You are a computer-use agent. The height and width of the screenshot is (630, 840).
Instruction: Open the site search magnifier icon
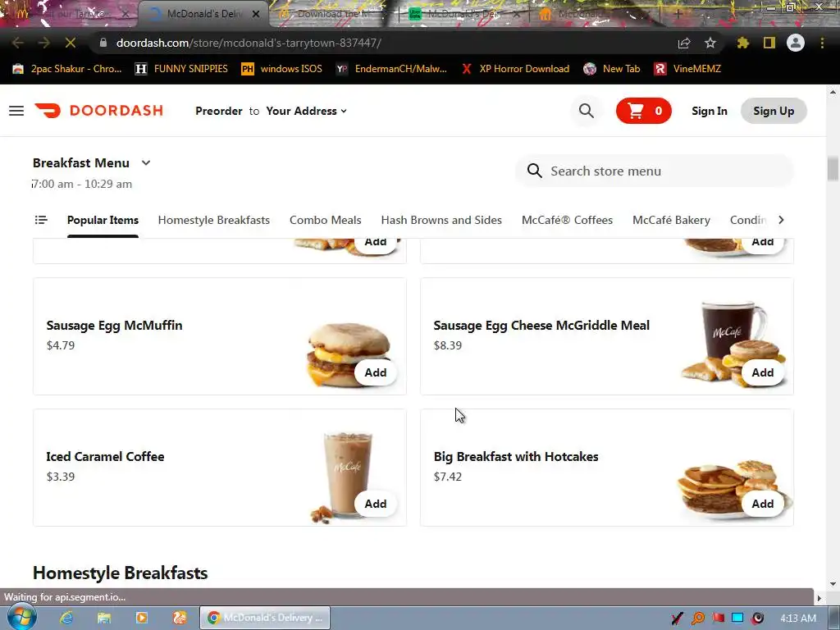click(x=587, y=111)
